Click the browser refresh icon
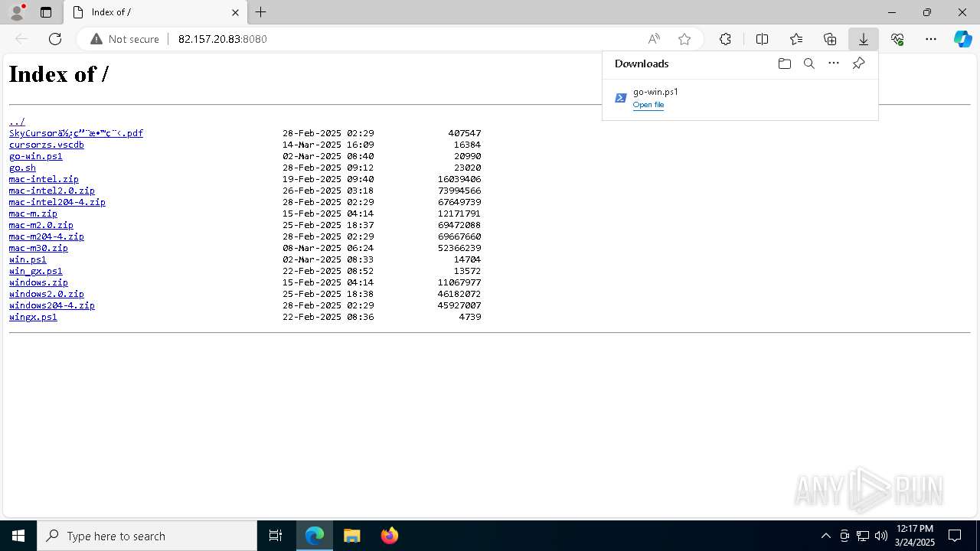This screenshot has width=980, height=551. click(55, 39)
